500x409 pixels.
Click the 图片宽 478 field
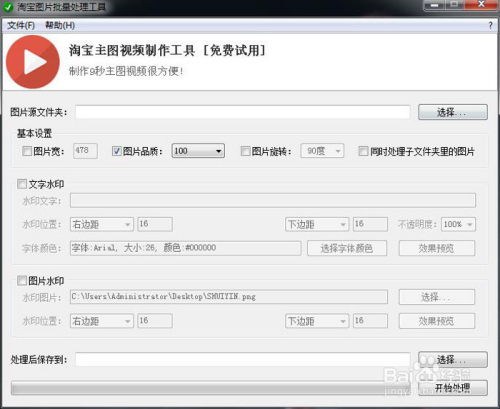pyautogui.click(x=85, y=151)
